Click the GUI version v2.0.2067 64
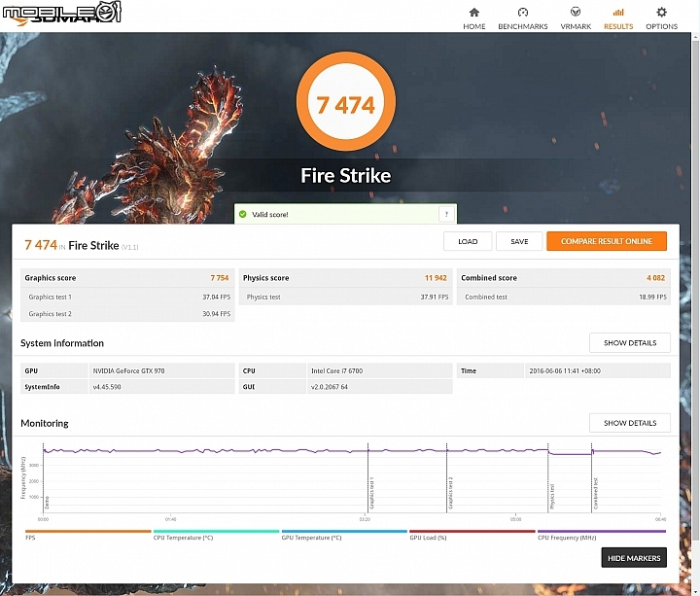 pyautogui.click(x=329, y=387)
